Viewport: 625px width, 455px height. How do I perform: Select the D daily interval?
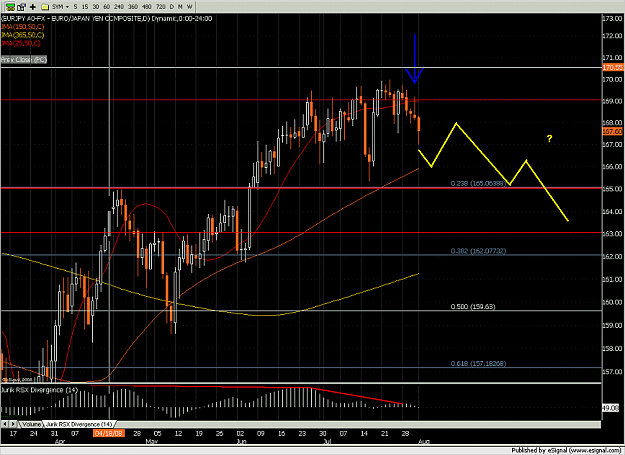point(172,7)
